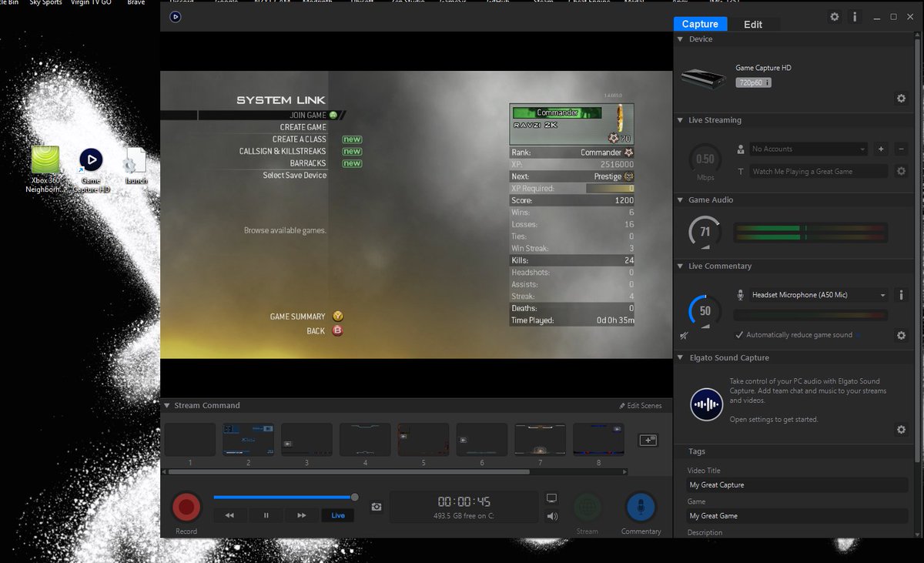Open the info icon in title bar
This screenshot has height=563, width=924.
point(855,16)
